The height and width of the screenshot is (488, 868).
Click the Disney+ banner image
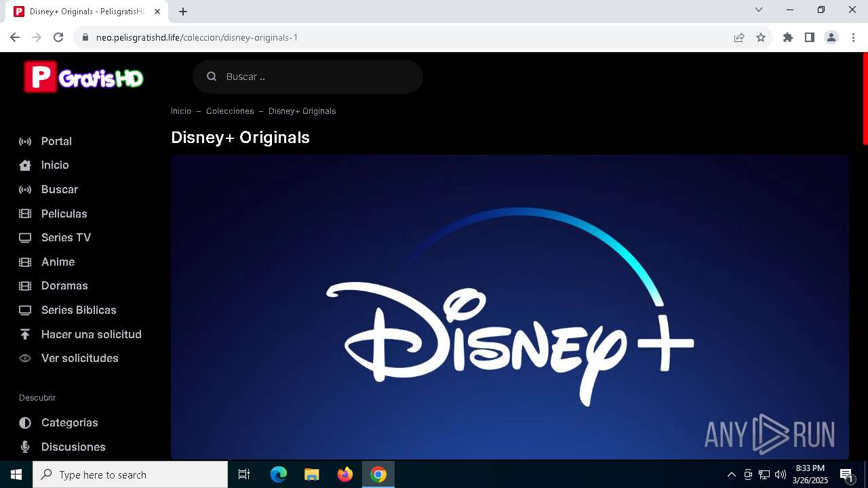click(510, 307)
